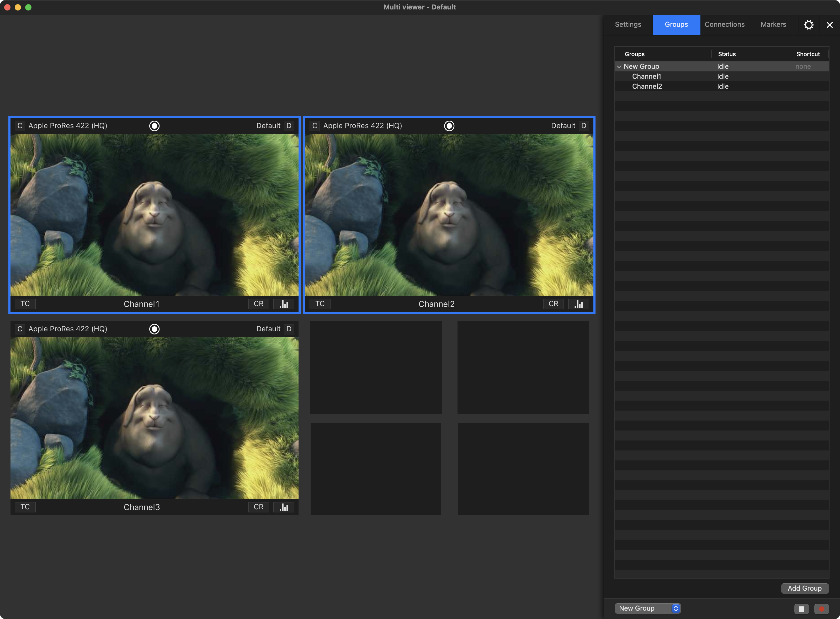Image resolution: width=840 pixels, height=619 pixels.
Task: Click the Apple ProRes 422 (HQ) label on Channel3
Action: (x=68, y=329)
